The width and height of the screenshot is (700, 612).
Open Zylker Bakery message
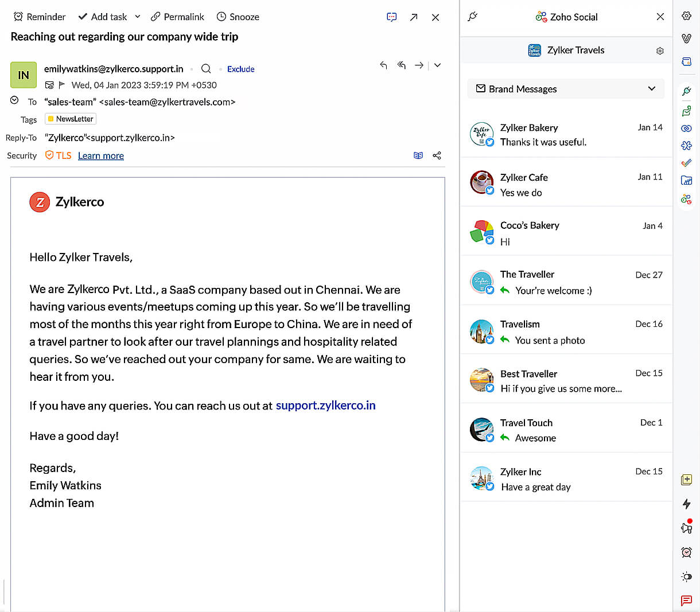coord(566,134)
